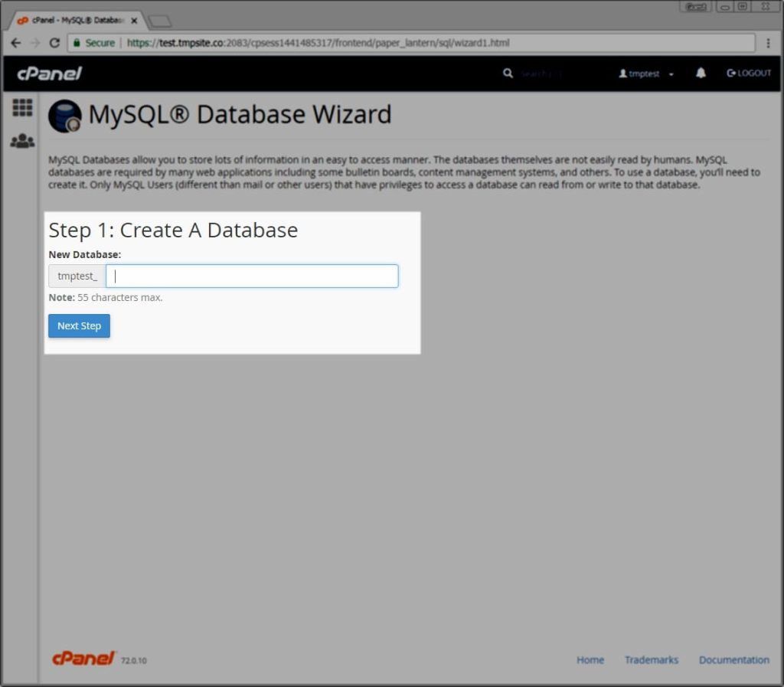The width and height of the screenshot is (784, 687).
Task: Click the Next Step button
Action: [x=79, y=326]
